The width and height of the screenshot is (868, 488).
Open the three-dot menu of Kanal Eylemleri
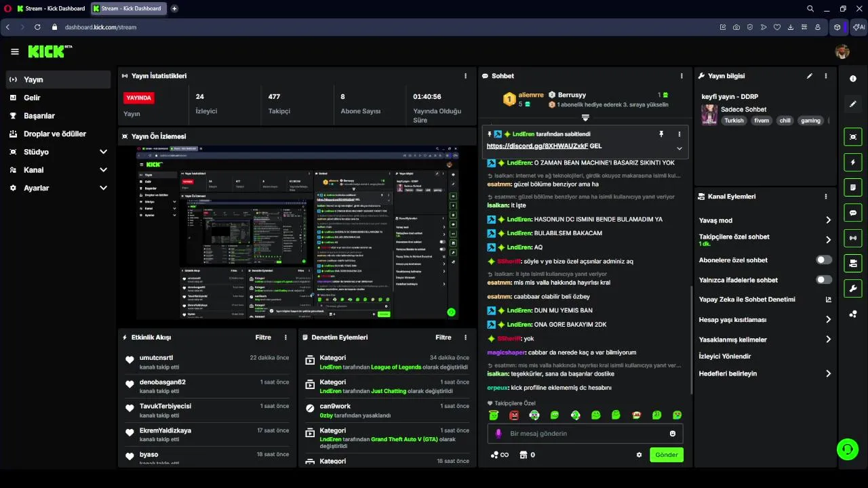click(x=826, y=197)
